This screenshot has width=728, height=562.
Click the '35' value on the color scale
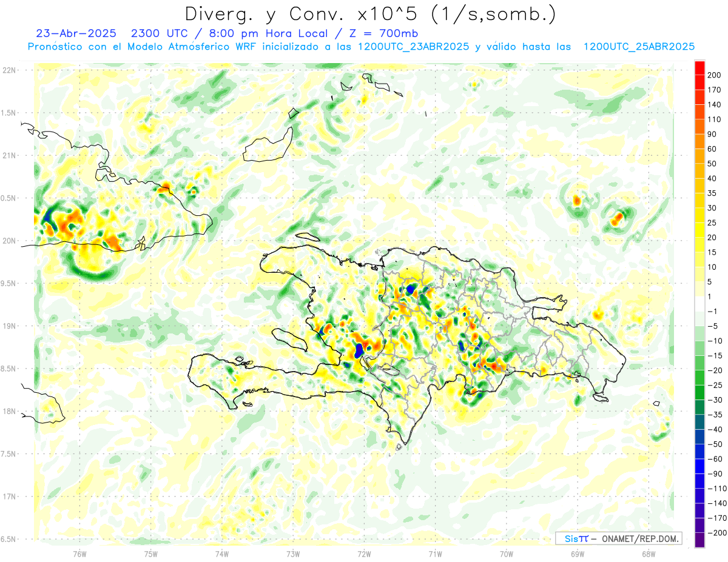pos(712,193)
